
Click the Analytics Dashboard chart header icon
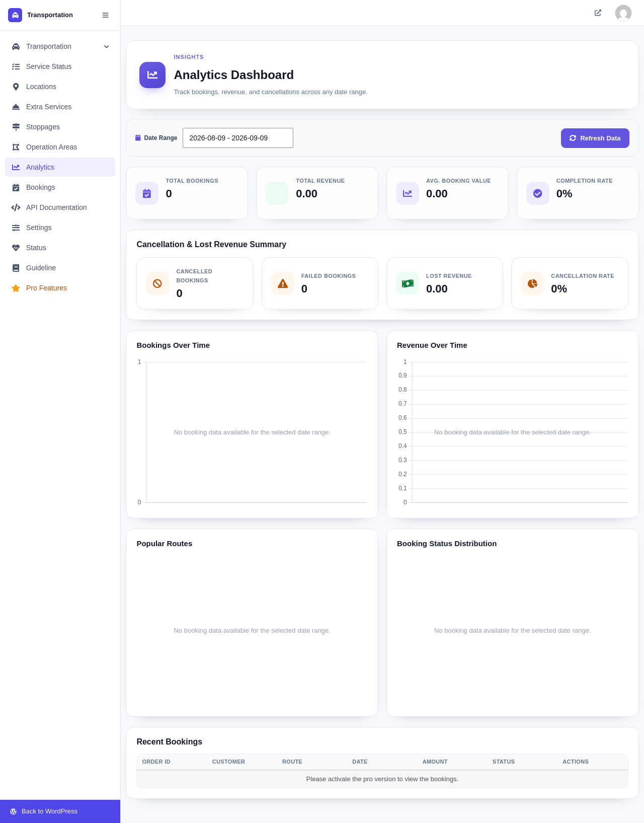(x=152, y=75)
